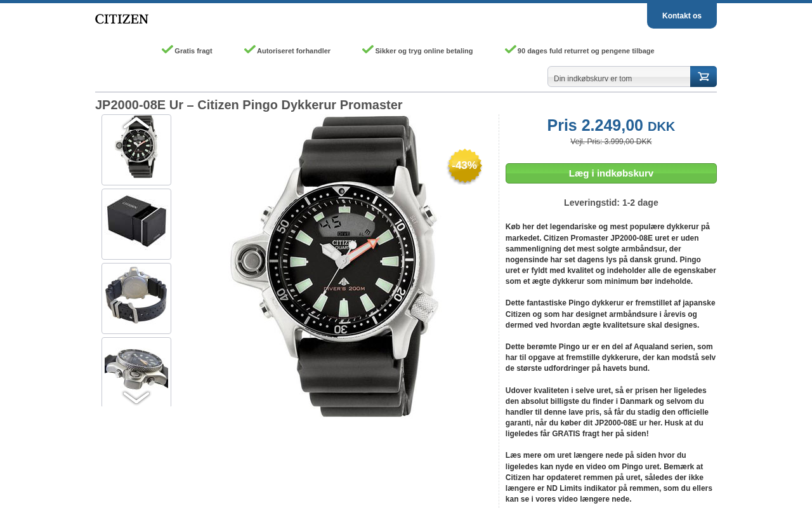Select the front-view watch thumbnail
Viewport: 812px width, 508px height.
(x=136, y=150)
